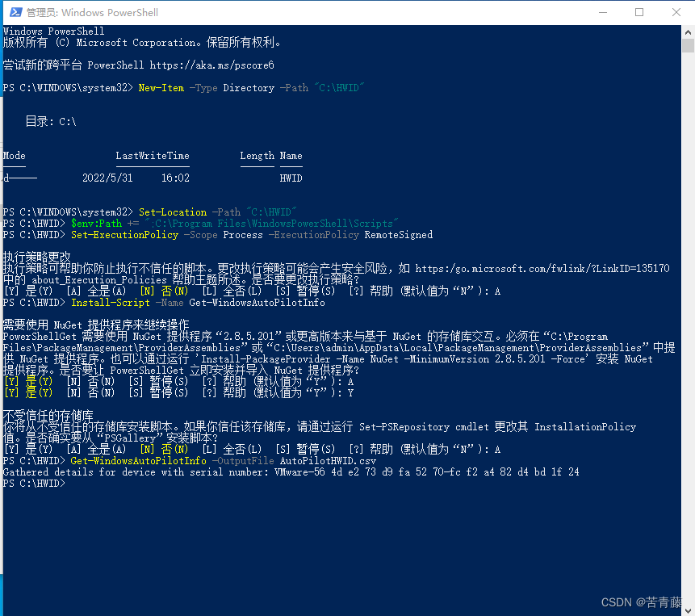695x616 pixels.
Task: Click the Set-PSRepository cmdlet text
Action: [x=404, y=427]
